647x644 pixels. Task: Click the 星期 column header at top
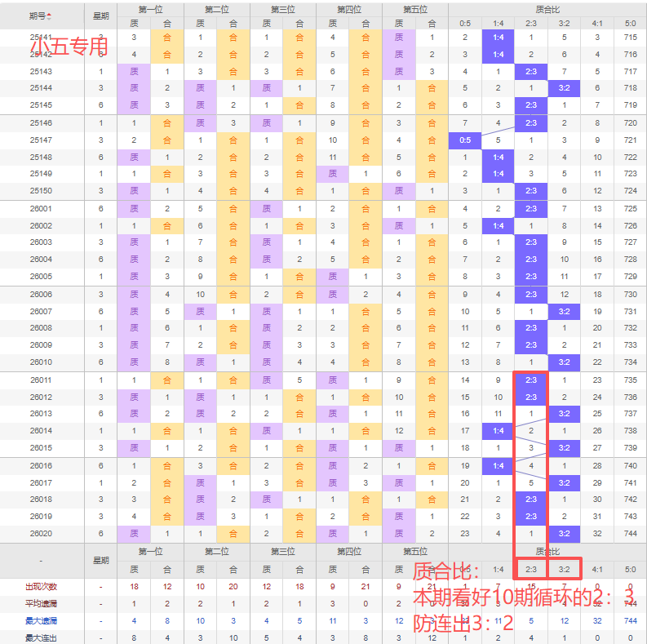coord(100,16)
